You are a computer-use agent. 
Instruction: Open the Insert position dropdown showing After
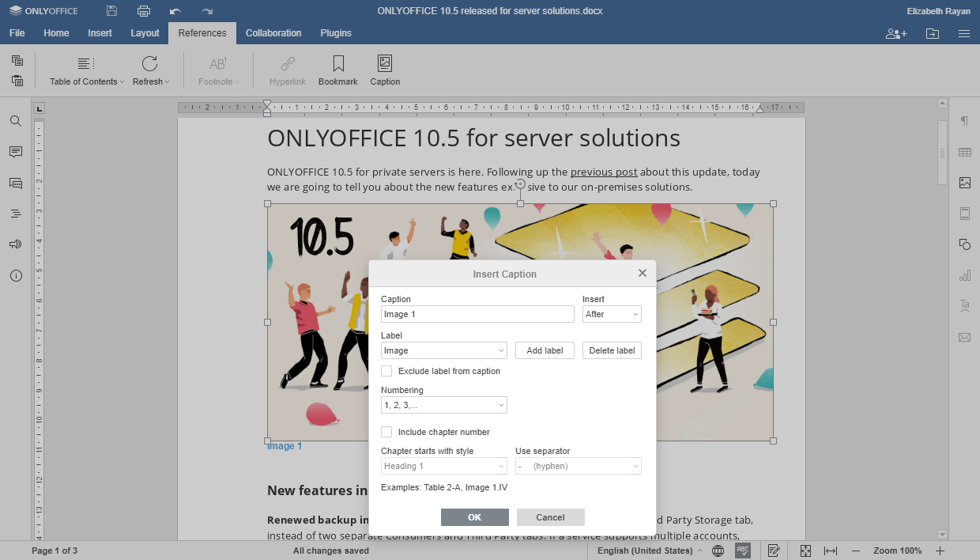pos(612,314)
